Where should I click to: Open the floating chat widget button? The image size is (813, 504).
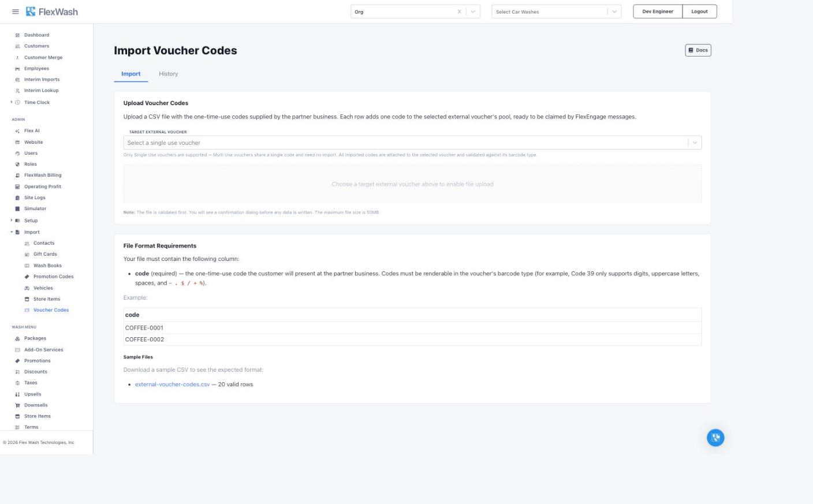coord(715,438)
